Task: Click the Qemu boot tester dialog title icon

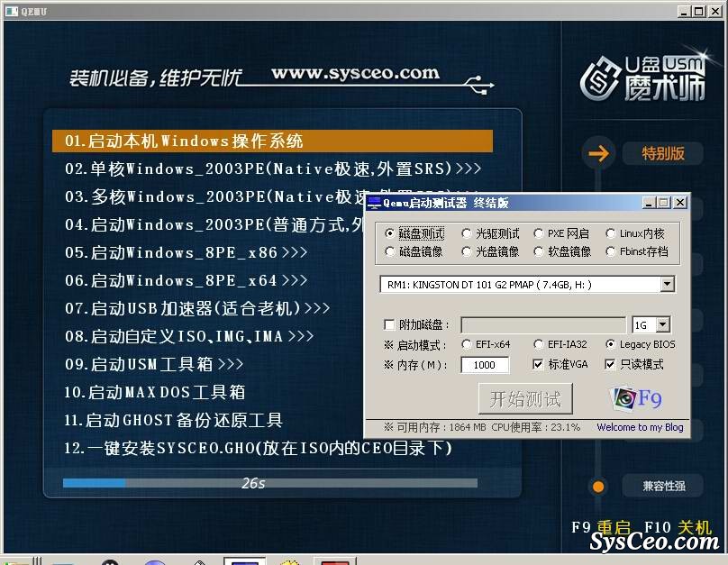Action: coord(375,203)
